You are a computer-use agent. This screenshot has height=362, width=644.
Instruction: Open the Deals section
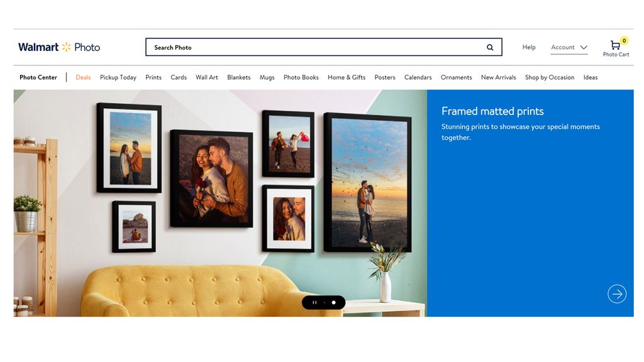[x=83, y=77]
